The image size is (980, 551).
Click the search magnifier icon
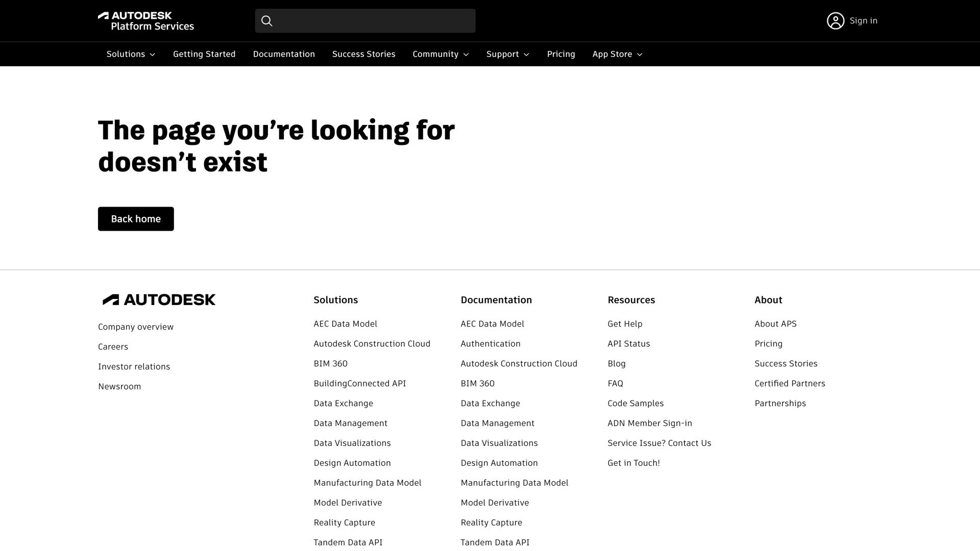[x=266, y=21]
